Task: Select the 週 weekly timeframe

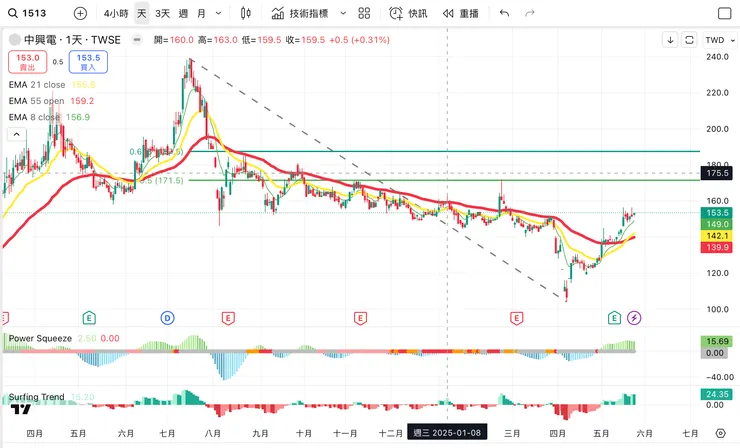Action: click(183, 13)
